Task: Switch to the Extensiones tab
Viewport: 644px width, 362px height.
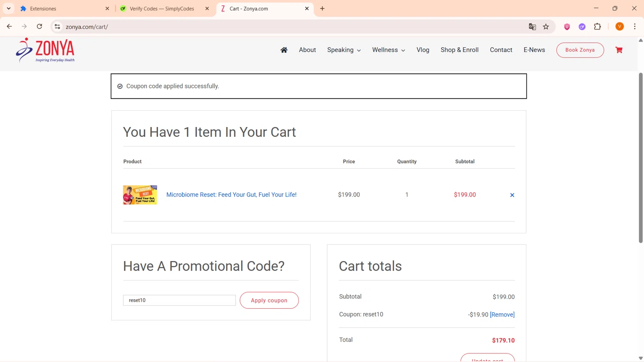Action: point(64,9)
